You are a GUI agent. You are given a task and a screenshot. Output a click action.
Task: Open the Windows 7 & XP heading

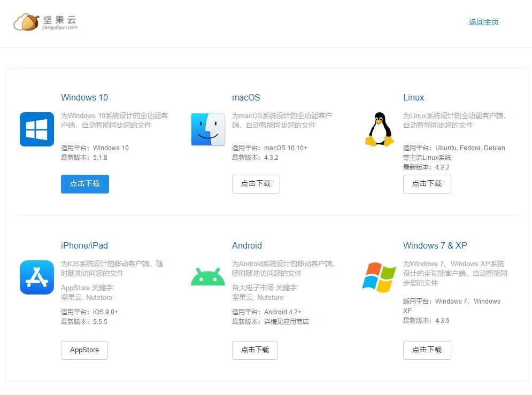coord(435,245)
